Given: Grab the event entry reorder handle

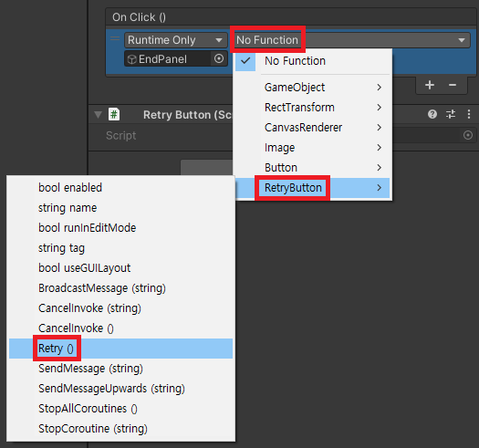Looking at the screenshot, I should point(115,39).
